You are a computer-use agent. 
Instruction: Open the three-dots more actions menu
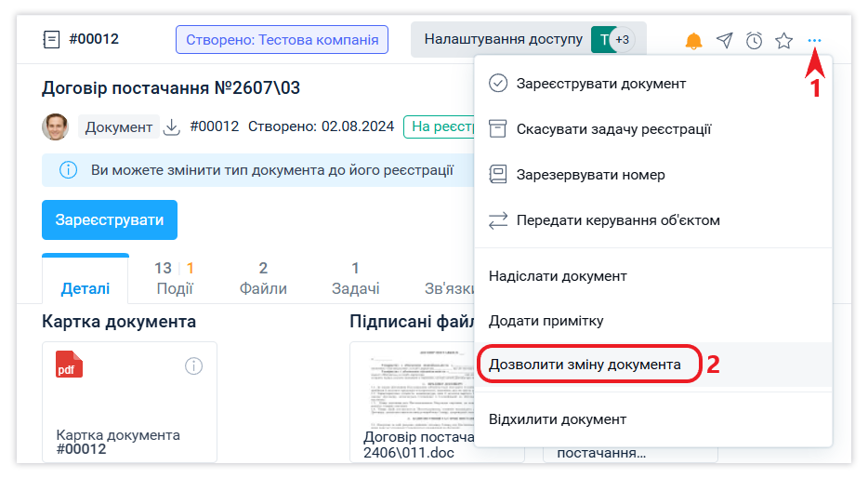coord(814,40)
